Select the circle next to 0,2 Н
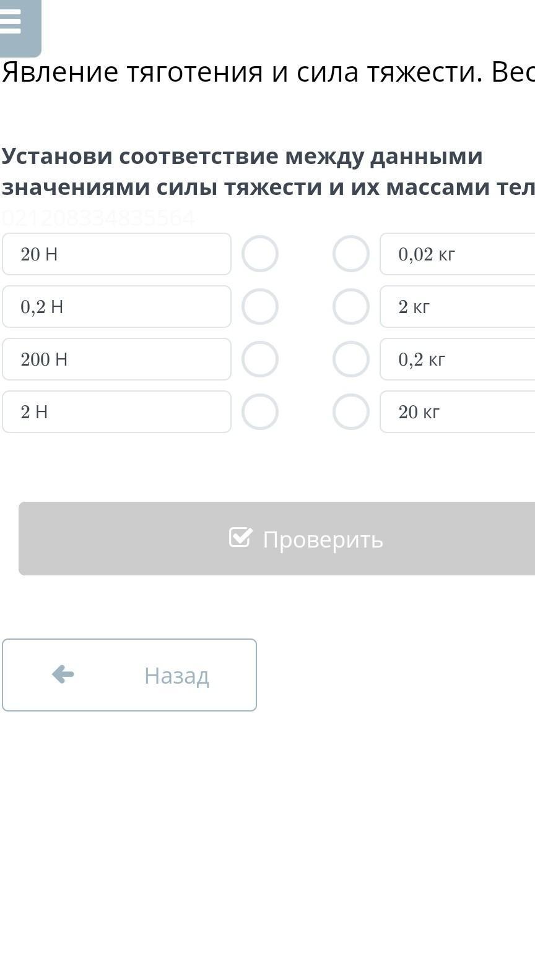The width and height of the screenshot is (535, 980). [260, 306]
